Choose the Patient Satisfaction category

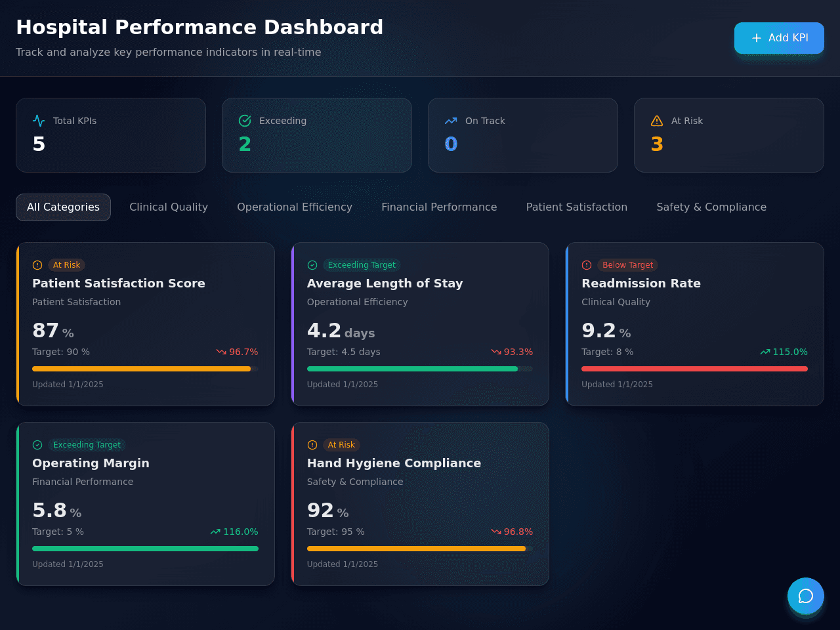click(577, 207)
